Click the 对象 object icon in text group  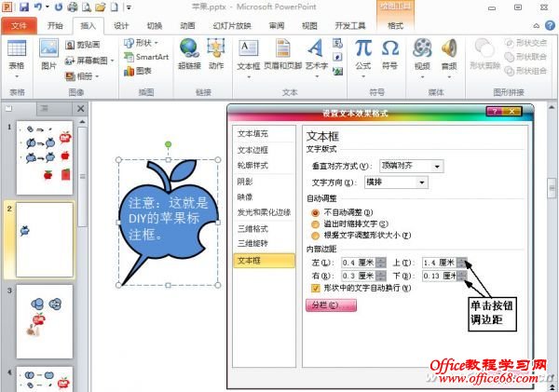click(337, 71)
